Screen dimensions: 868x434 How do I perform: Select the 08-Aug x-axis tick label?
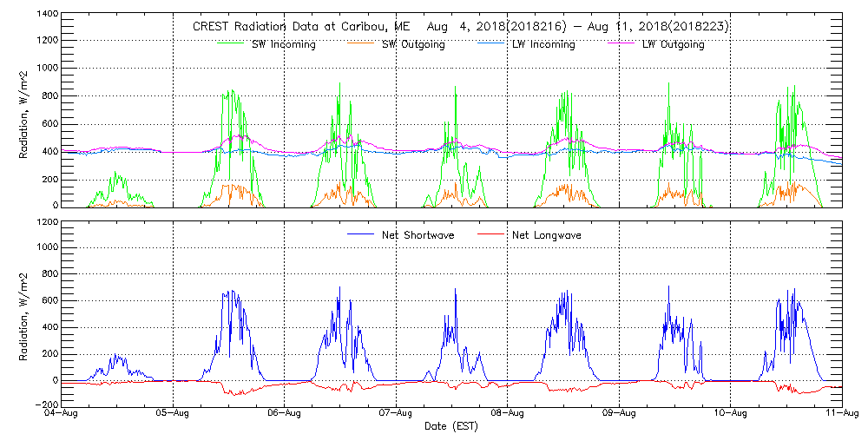click(x=507, y=414)
